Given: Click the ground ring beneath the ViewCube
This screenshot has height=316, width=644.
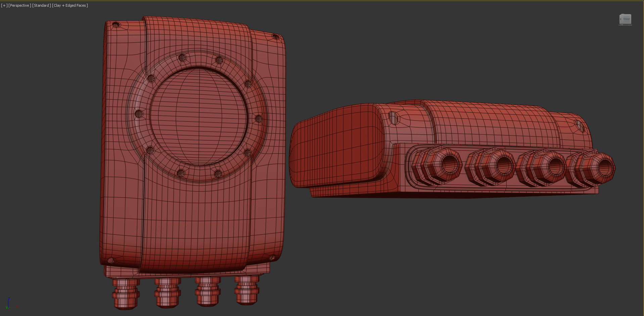Looking at the screenshot, I should [x=625, y=25].
